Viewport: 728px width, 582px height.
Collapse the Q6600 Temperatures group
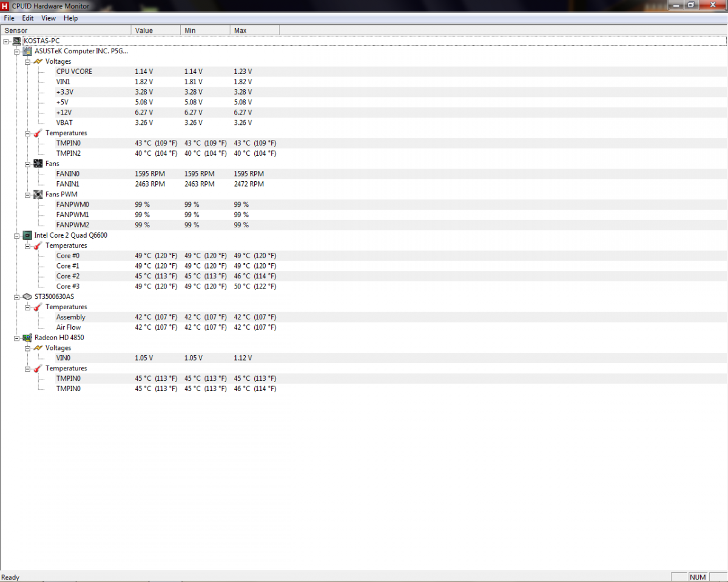coord(27,246)
